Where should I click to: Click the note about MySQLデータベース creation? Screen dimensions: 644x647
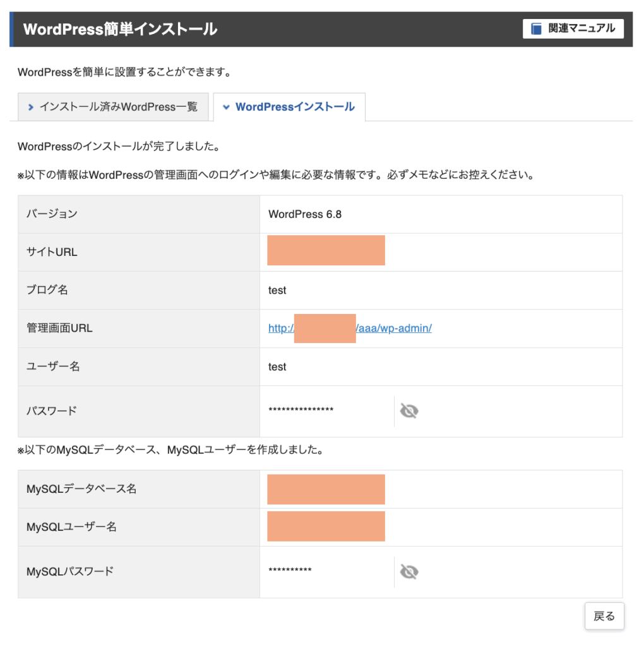(x=172, y=450)
